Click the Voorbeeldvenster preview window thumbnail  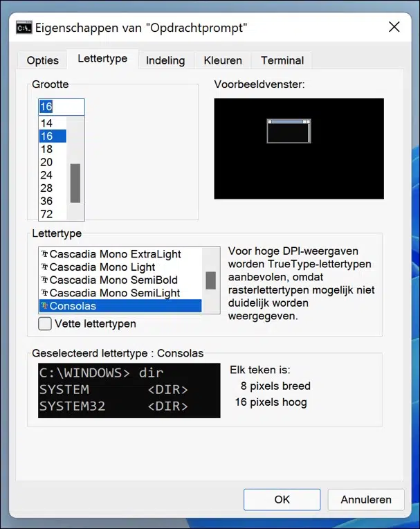(x=289, y=131)
